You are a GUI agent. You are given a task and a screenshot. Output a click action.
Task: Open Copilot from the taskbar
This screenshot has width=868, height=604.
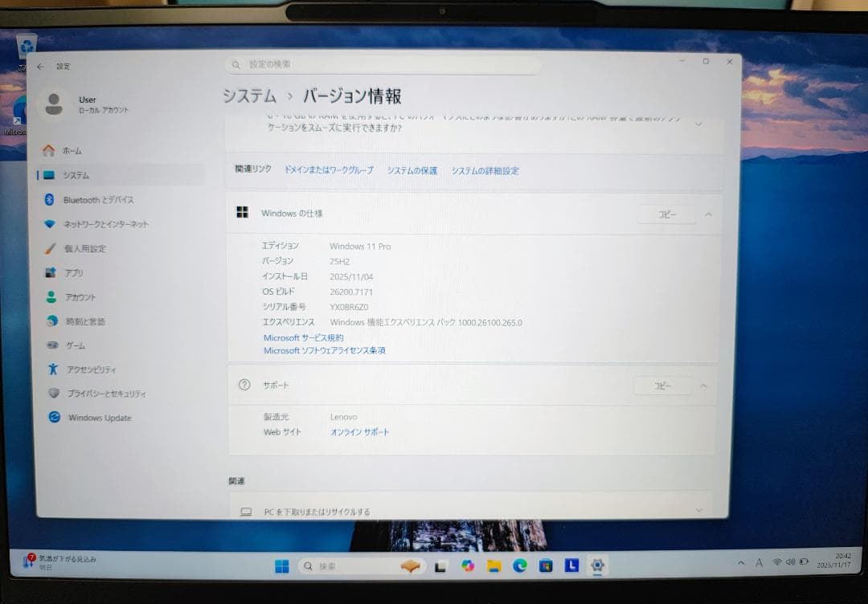point(468,566)
